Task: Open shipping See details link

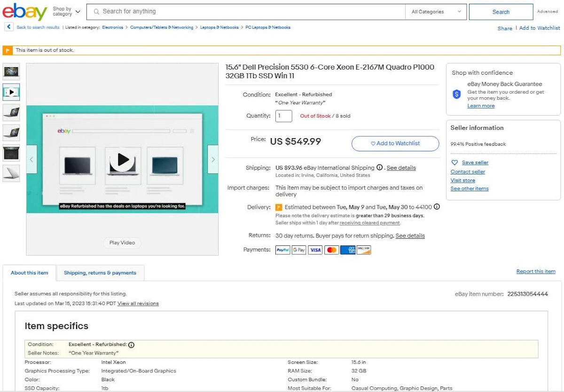Action: coord(401,168)
